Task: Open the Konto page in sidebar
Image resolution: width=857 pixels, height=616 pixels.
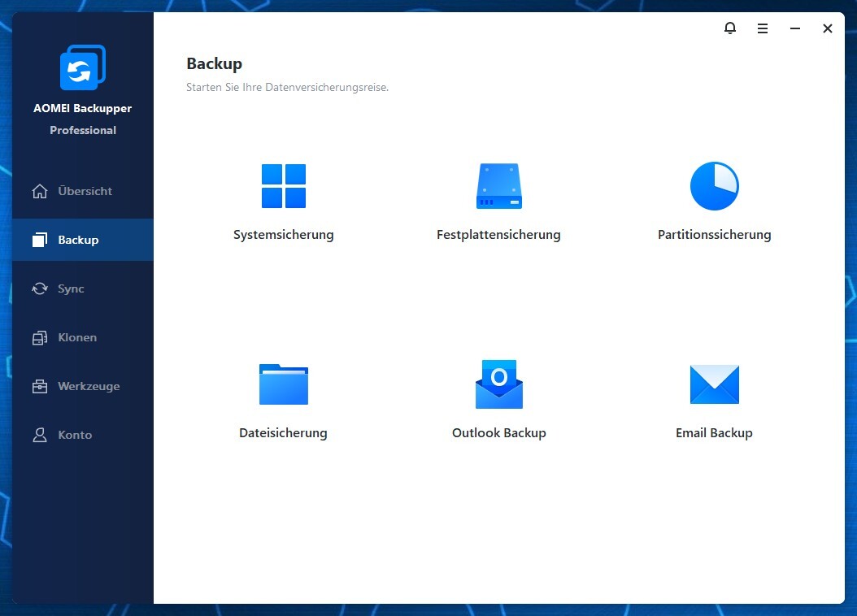Action: click(75, 435)
